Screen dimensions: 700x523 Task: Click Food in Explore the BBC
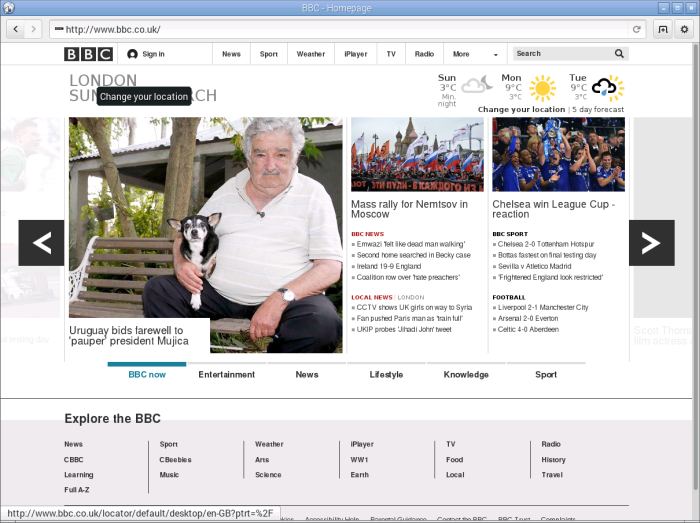coord(454,460)
